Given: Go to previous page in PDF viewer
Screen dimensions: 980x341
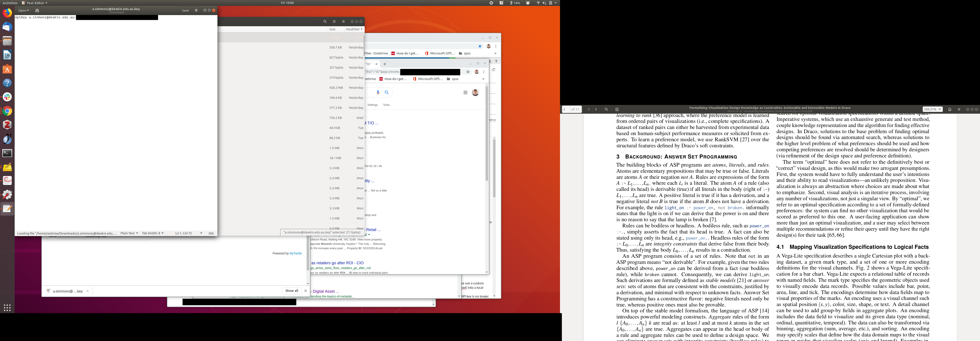Looking at the screenshot, I should [588, 110].
